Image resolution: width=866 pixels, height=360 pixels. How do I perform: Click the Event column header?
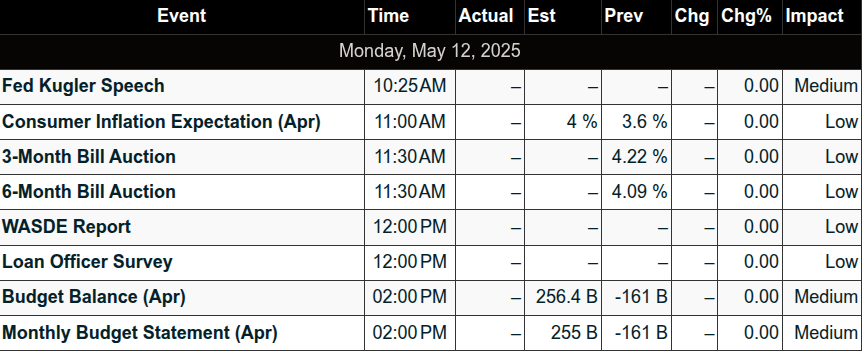[x=182, y=15]
